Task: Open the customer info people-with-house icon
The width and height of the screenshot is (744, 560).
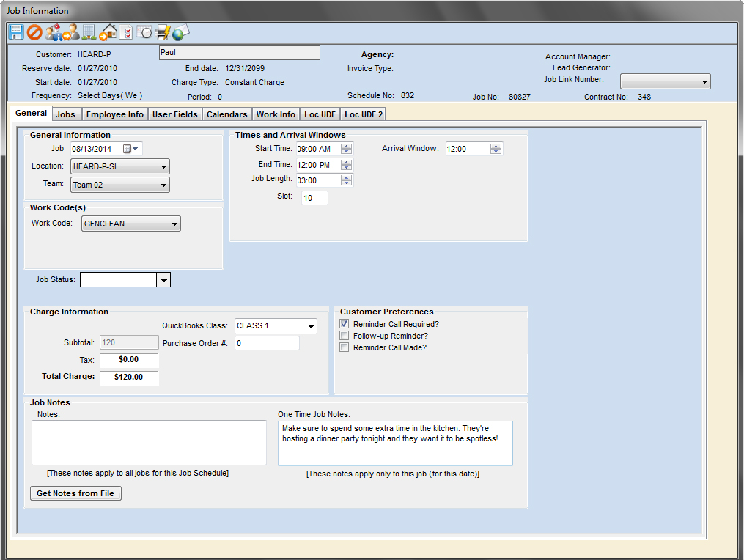Action: click(53, 32)
